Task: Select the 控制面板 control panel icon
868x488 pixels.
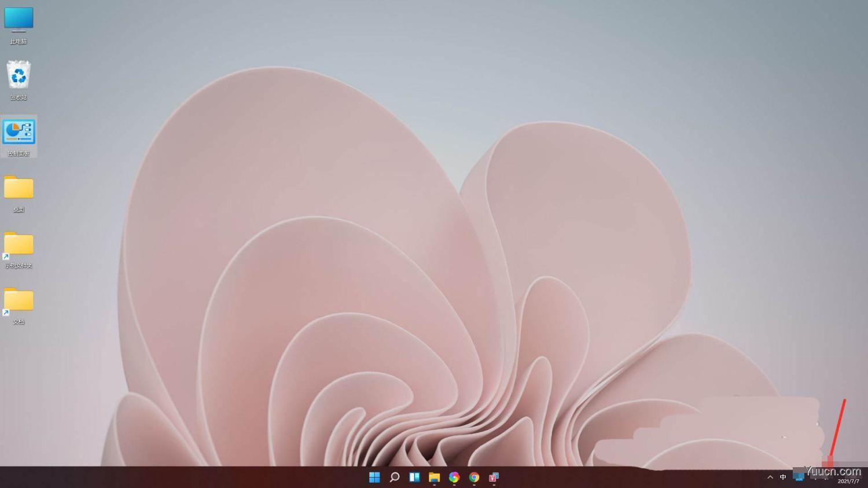Action: pyautogui.click(x=19, y=137)
